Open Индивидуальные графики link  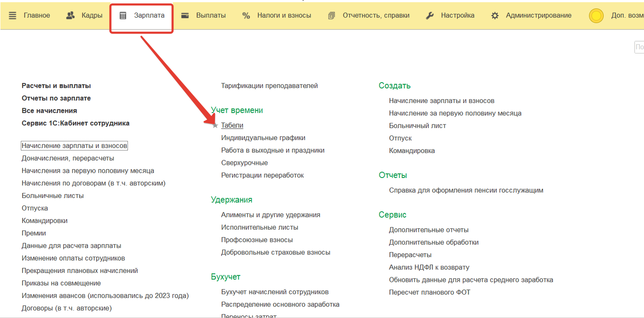pyautogui.click(x=263, y=138)
